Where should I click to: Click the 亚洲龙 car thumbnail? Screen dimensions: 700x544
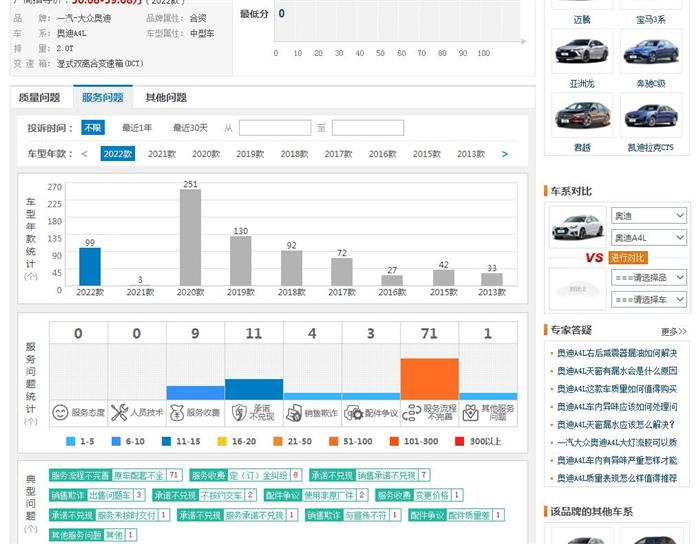click(582, 51)
